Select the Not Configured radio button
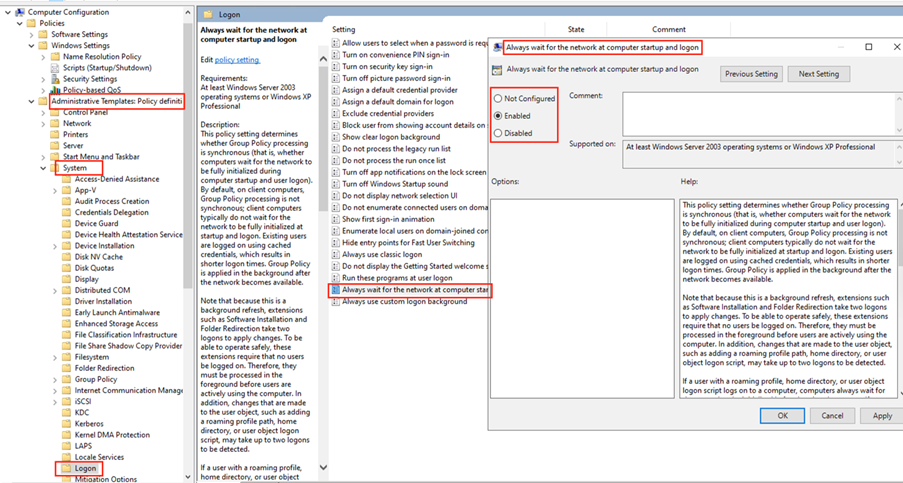The image size is (903, 483). tap(499, 99)
